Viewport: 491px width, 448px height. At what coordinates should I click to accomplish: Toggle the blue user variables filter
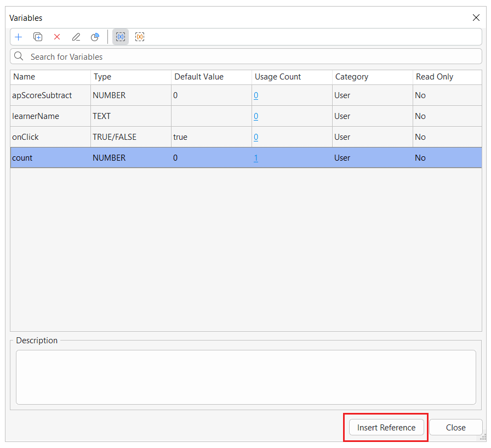(121, 37)
